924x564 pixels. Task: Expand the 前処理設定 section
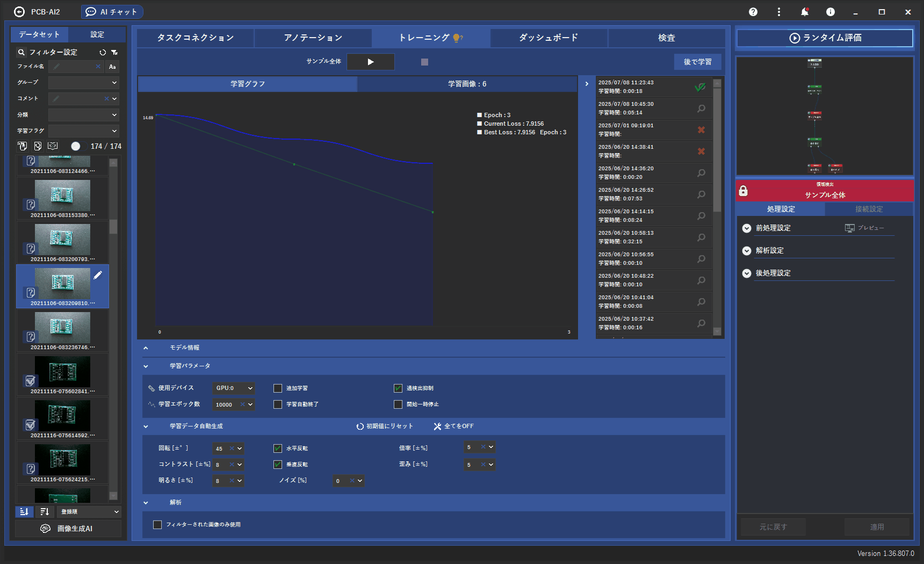747,228
